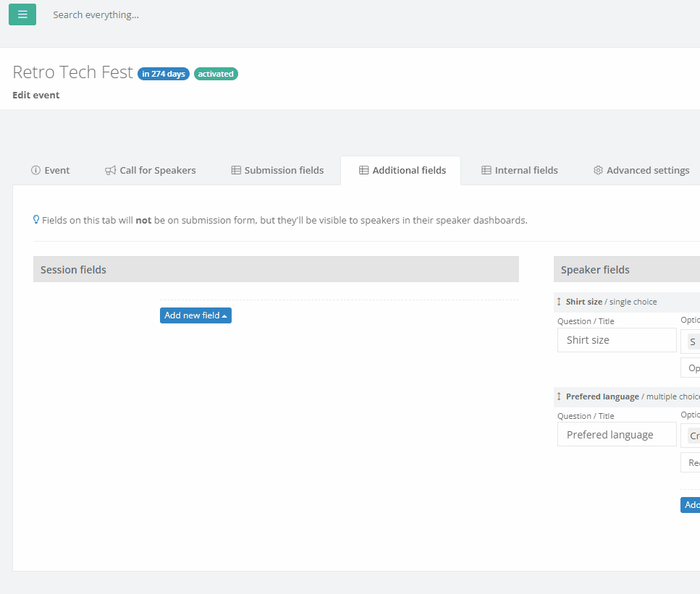
Task: Click the lightbulb hint icon
Action: [x=36, y=220]
